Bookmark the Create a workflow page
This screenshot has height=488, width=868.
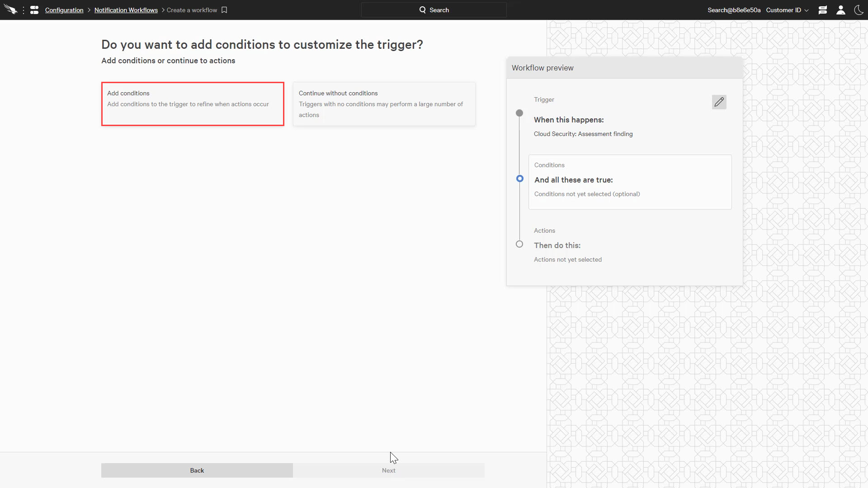(224, 10)
